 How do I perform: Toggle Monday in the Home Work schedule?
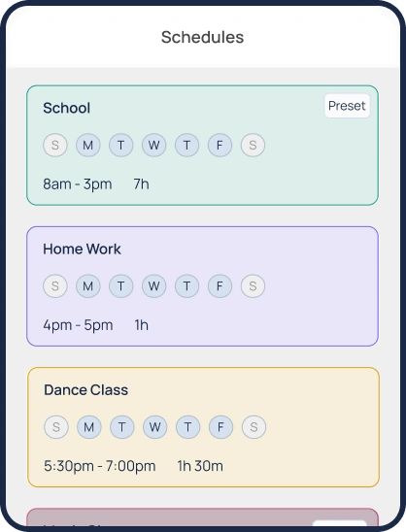[x=88, y=286]
